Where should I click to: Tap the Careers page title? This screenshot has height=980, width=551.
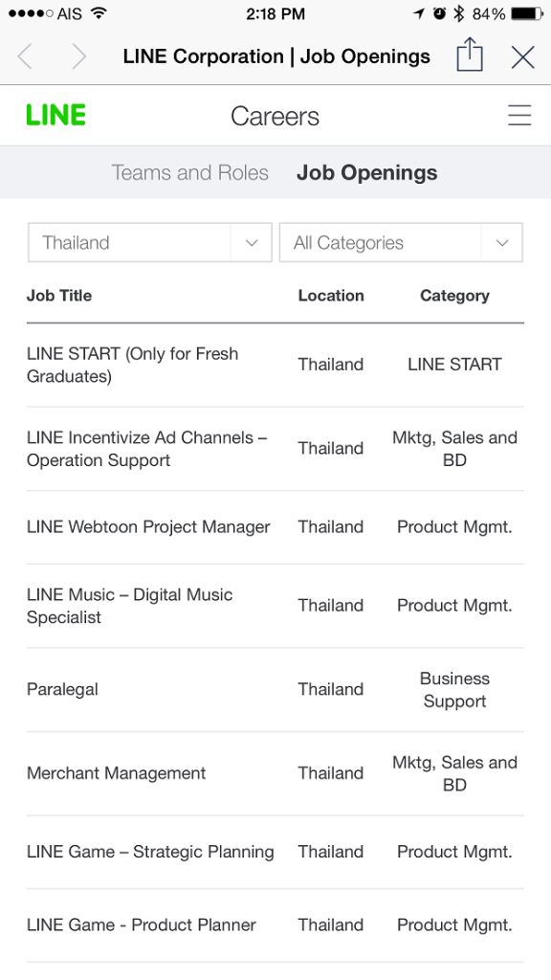tap(275, 115)
